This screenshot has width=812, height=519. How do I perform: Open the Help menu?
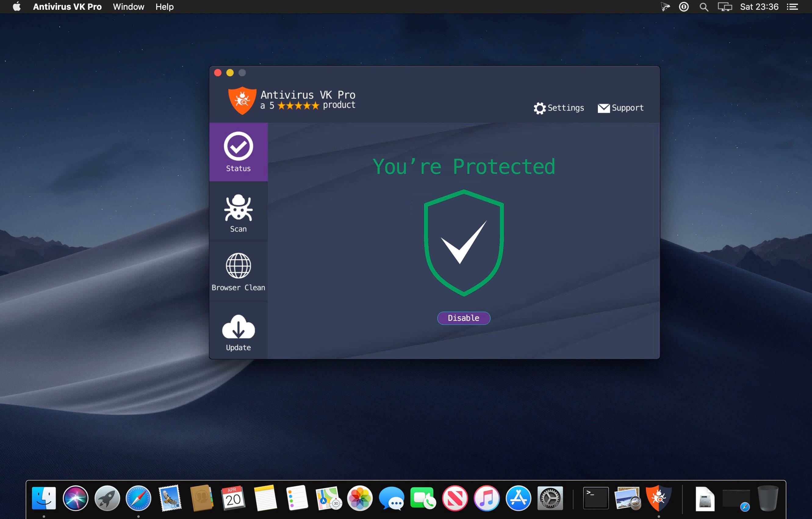(x=164, y=7)
